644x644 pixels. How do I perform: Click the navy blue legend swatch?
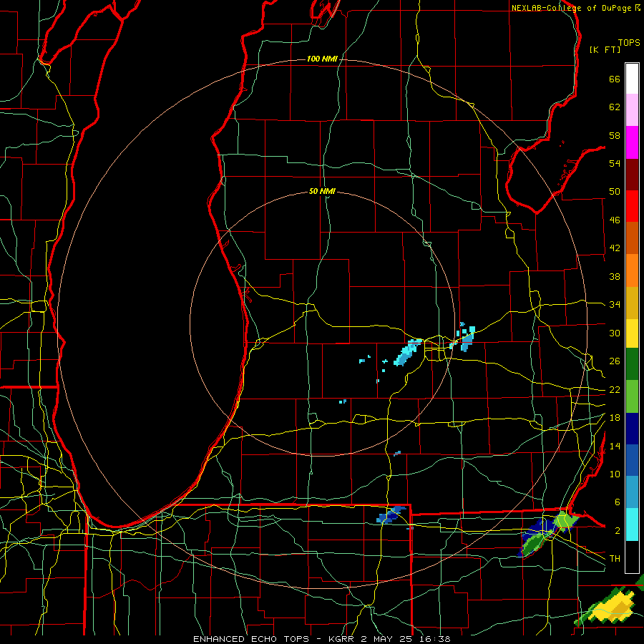tap(632, 429)
